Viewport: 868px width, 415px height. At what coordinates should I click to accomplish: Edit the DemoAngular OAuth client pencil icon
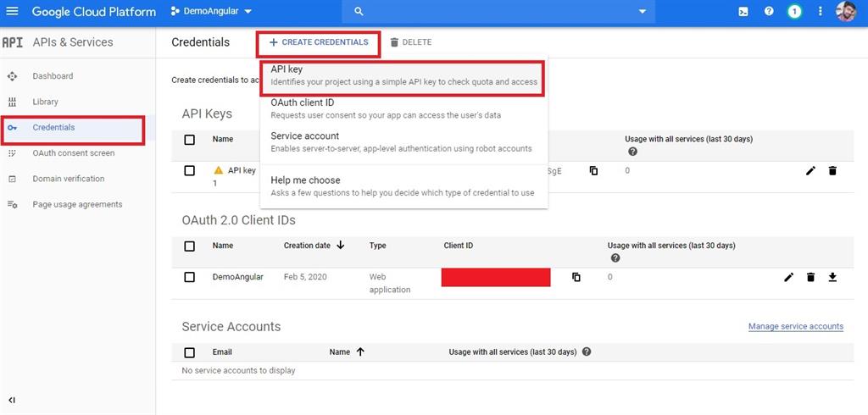[789, 277]
